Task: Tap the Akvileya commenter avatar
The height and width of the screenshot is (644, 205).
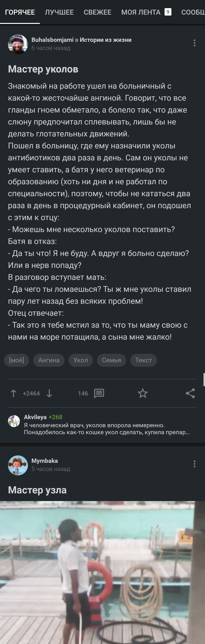Action: click(14, 421)
